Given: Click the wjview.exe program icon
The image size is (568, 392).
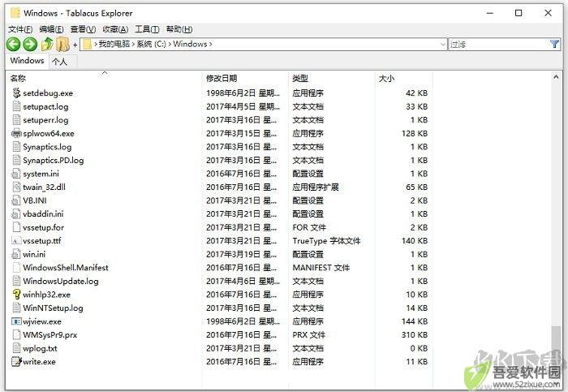Looking at the screenshot, I should tap(16, 321).
